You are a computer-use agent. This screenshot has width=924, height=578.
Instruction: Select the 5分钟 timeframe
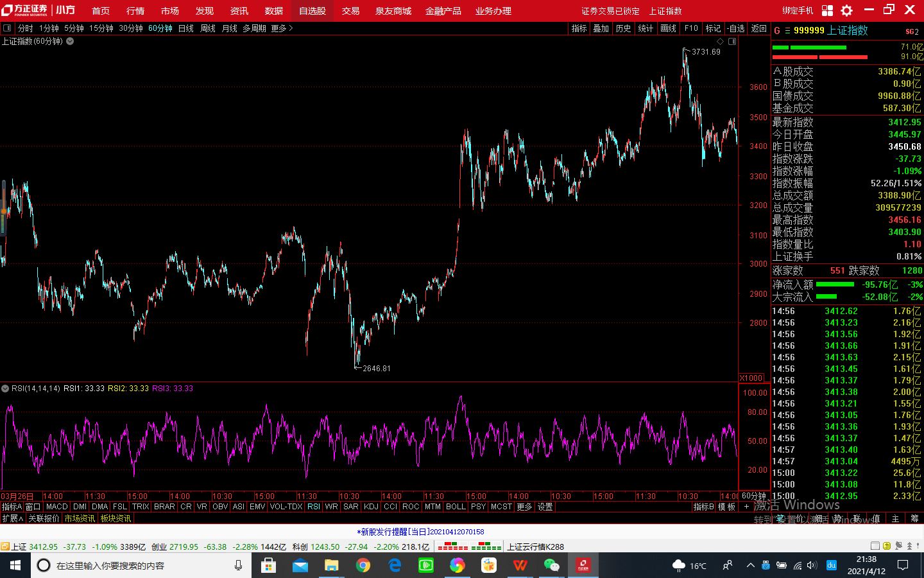coord(74,28)
